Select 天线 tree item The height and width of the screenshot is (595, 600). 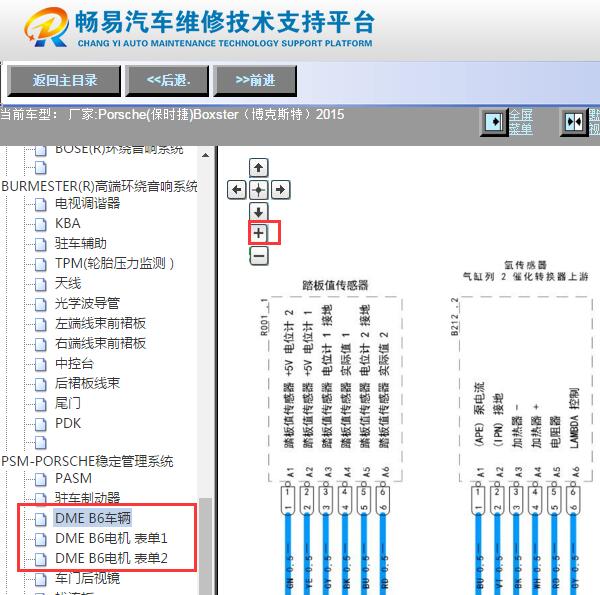point(68,284)
